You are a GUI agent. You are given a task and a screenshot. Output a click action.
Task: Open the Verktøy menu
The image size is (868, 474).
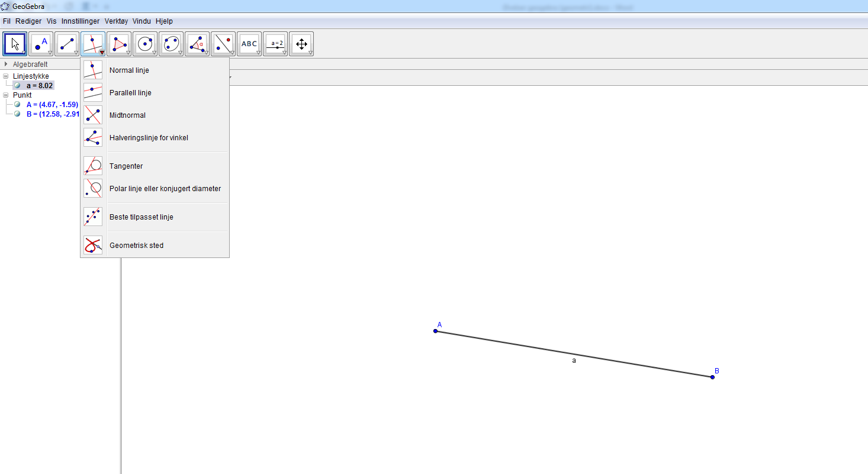tap(116, 21)
